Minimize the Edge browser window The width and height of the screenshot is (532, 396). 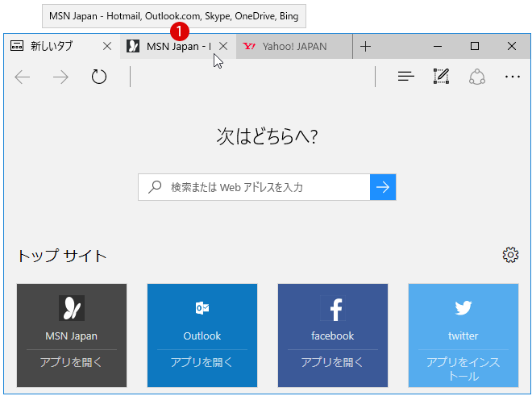438,46
